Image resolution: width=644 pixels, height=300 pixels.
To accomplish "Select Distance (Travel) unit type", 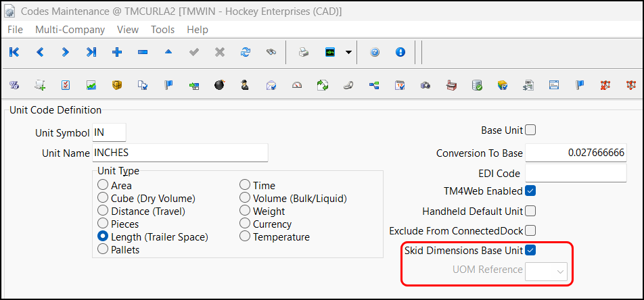I will (x=103, y=211).
